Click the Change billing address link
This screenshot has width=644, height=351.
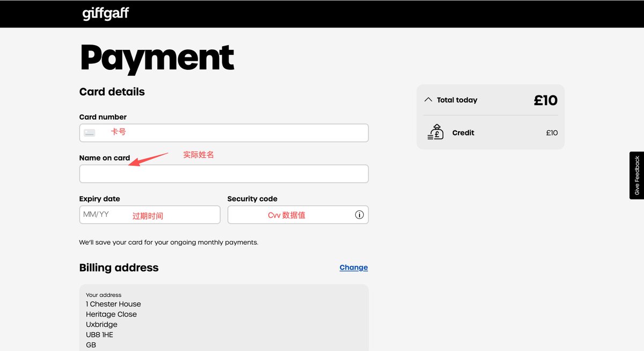click(354, 267)
